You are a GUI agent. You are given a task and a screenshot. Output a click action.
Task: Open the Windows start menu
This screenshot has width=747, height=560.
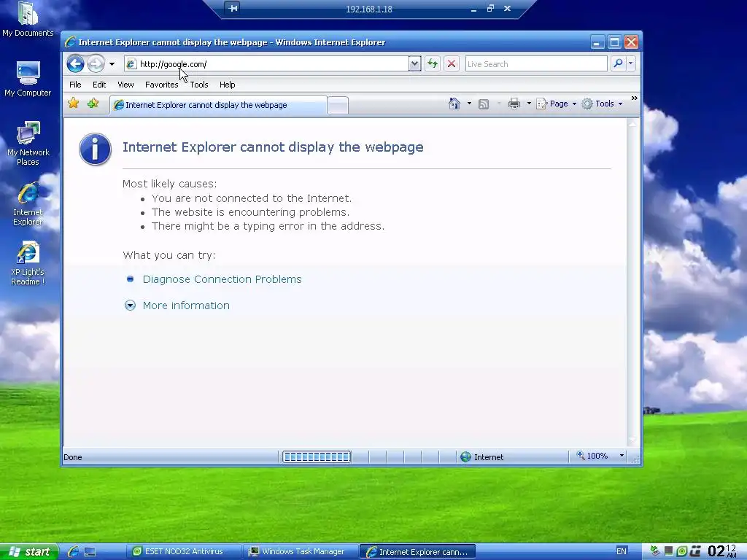[29, 551]
